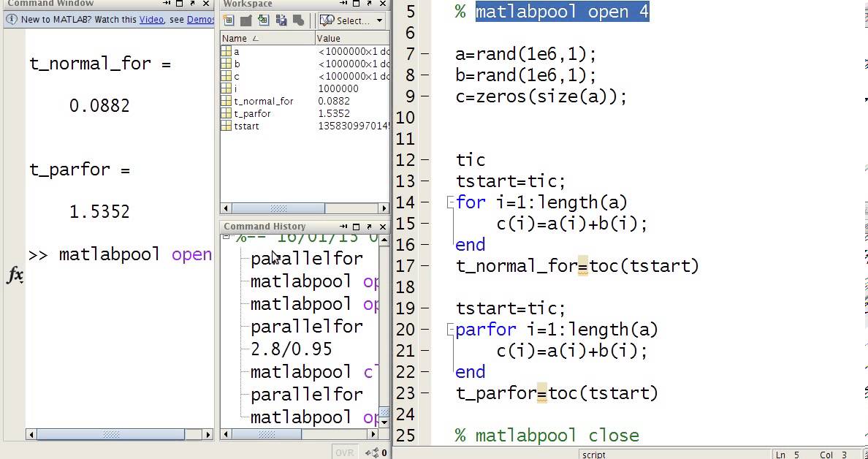Click the a=rand(1e6,1); code line
The height and width of the screenshot is (459, 868).
coord(526,54)
